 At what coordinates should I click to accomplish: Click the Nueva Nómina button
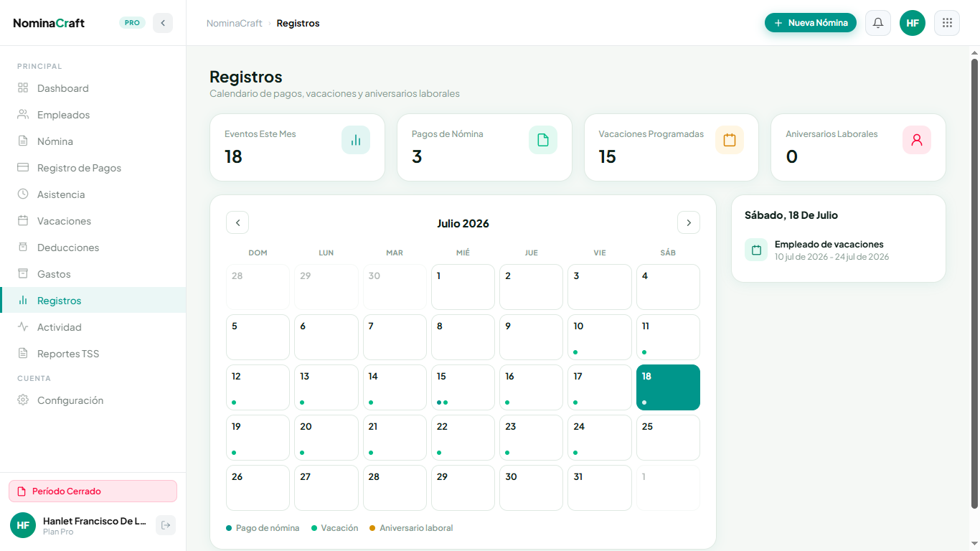point(811,23)
